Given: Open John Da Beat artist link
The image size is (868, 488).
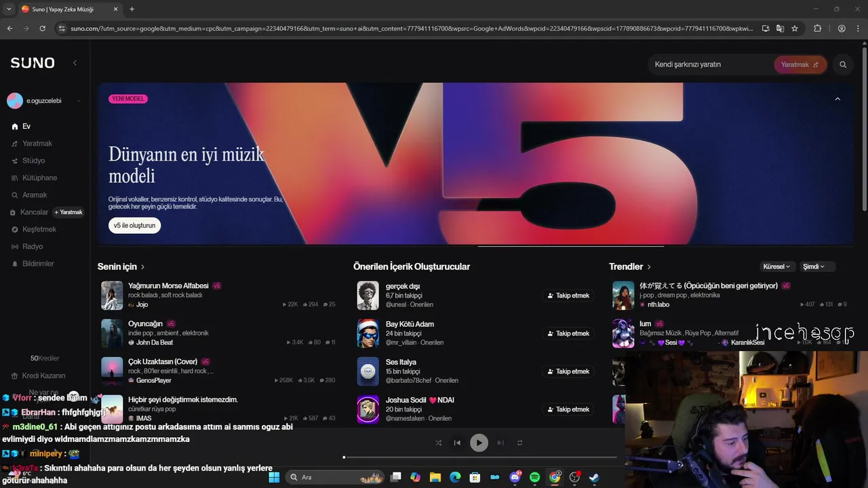Looking at the screenshot, I should 155,343.
